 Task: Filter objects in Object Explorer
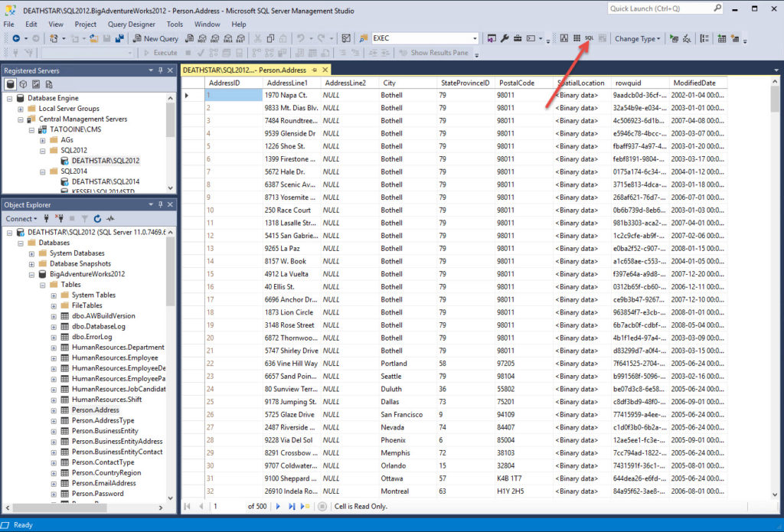[84, 218]
